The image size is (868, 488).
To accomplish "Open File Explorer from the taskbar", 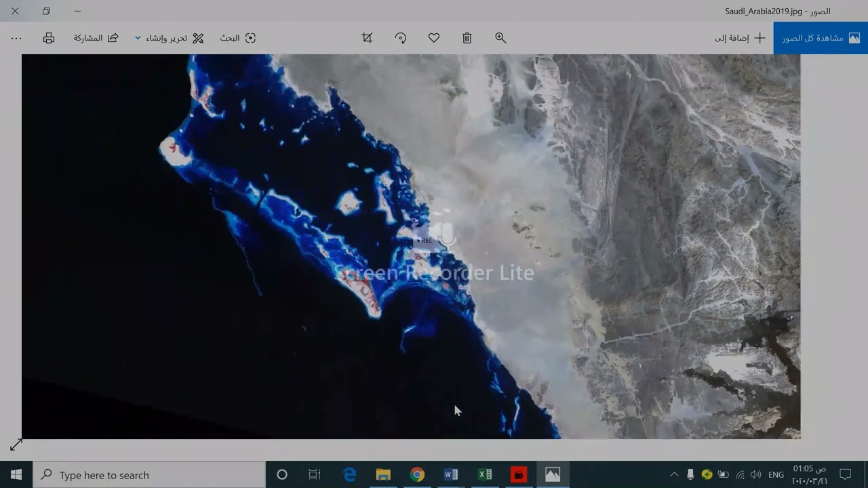I will (x=383, y=474).
